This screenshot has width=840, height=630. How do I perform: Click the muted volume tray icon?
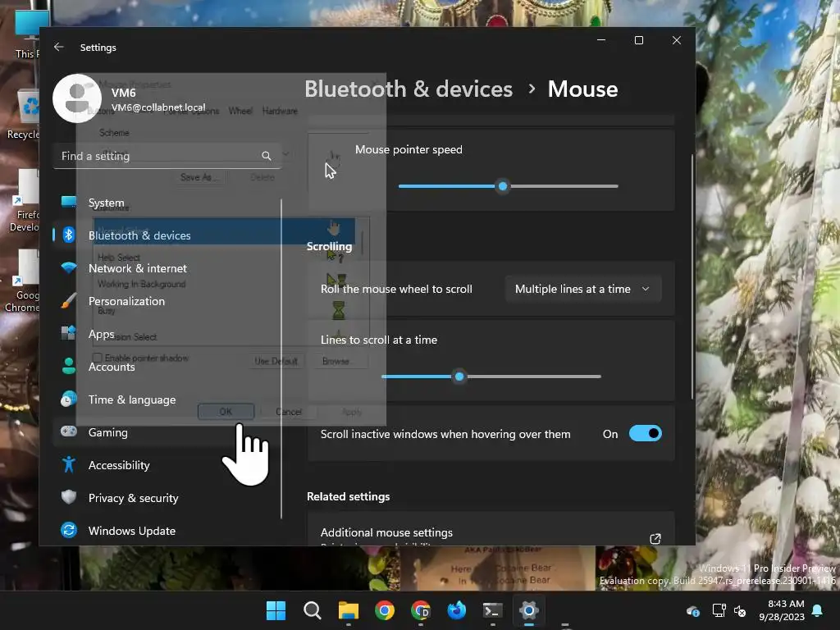740,610
